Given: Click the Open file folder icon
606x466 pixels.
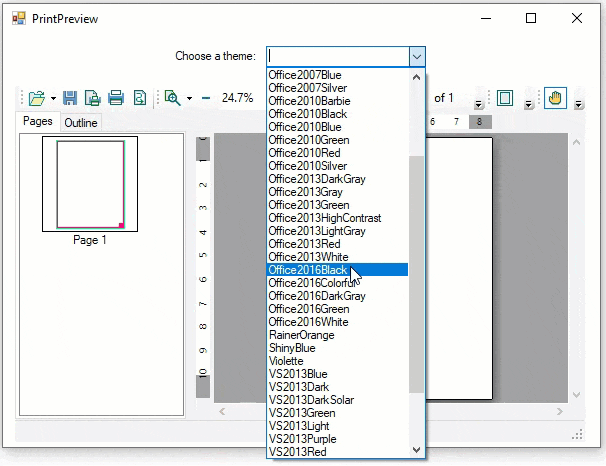Looking at the screenshot, I should 36,98.
